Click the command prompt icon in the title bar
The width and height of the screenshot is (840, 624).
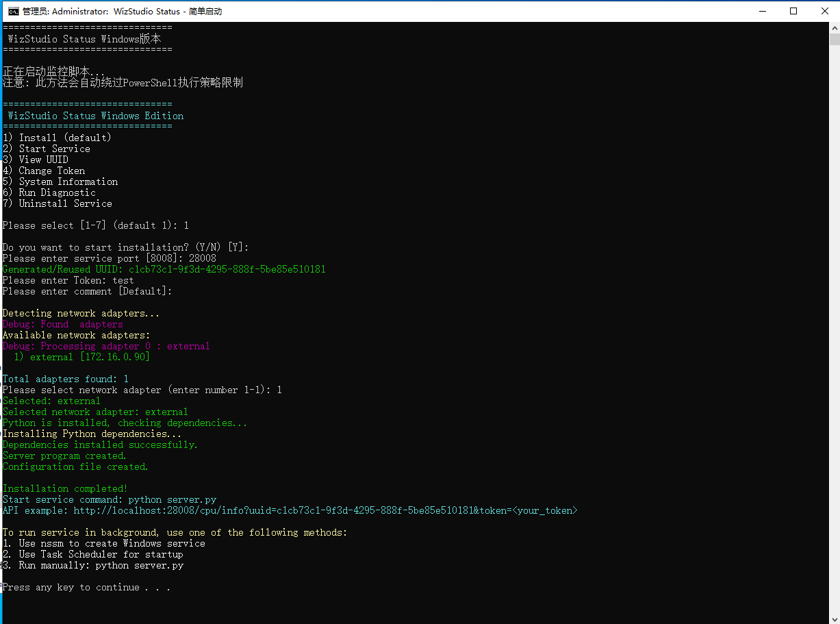[13, 11]
